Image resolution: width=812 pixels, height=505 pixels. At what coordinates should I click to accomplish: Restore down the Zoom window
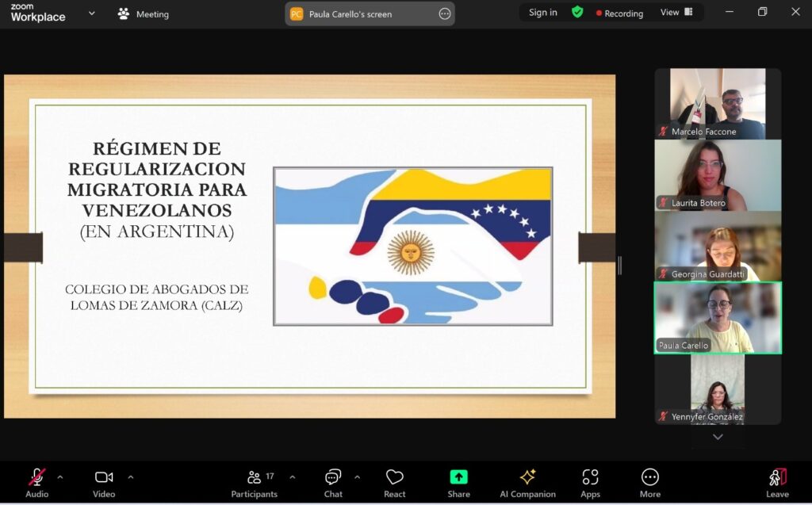click(762, 12)
